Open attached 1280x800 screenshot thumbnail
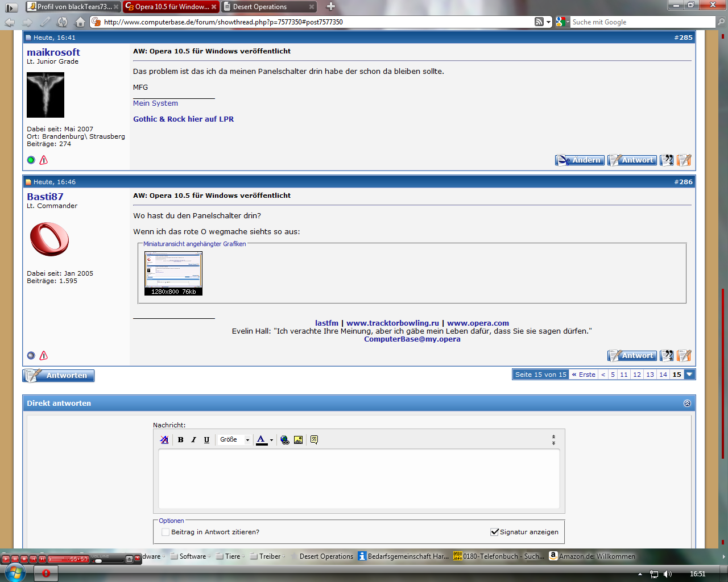 coord(173,273)
